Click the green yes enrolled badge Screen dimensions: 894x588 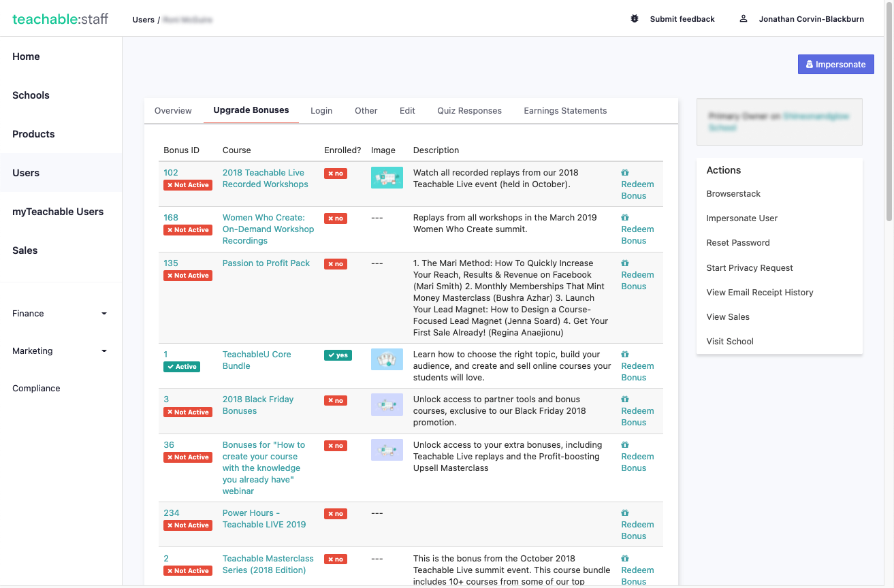(x=338, y=355)
